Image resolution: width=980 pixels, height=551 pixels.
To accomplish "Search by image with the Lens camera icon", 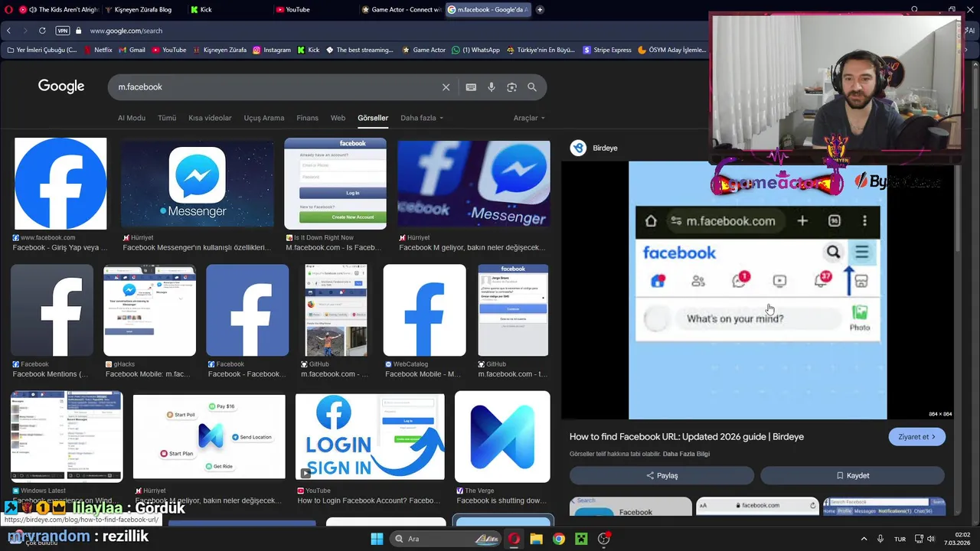I will click(511, 87).
